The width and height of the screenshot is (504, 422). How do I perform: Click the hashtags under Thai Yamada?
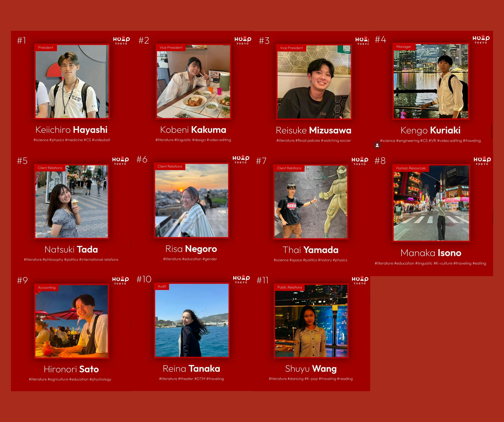(x=310, y=260)
